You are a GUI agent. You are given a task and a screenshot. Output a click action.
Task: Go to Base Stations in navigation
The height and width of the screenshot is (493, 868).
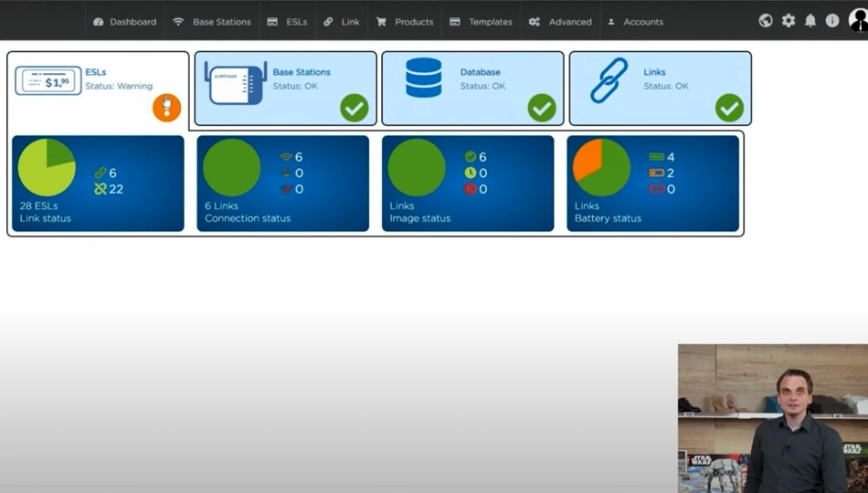(x=211, y=22)
